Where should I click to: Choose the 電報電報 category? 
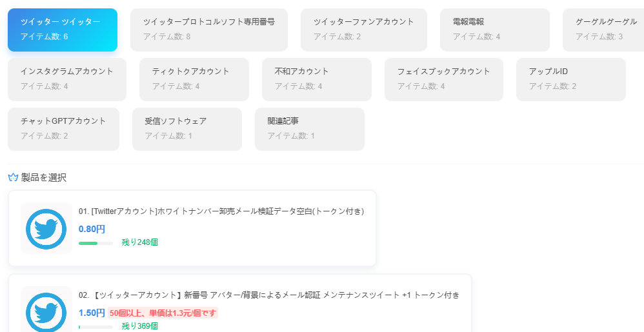tap(495, 30)
